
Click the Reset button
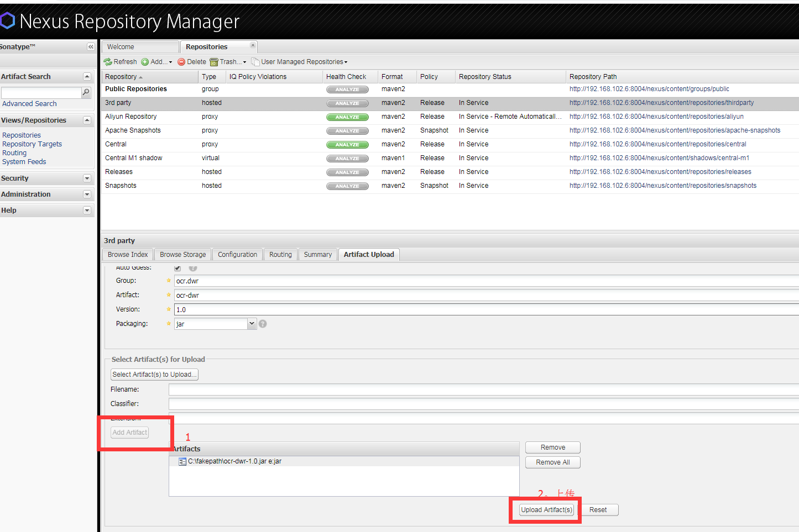pyautogui.click(x=598, y=510)
